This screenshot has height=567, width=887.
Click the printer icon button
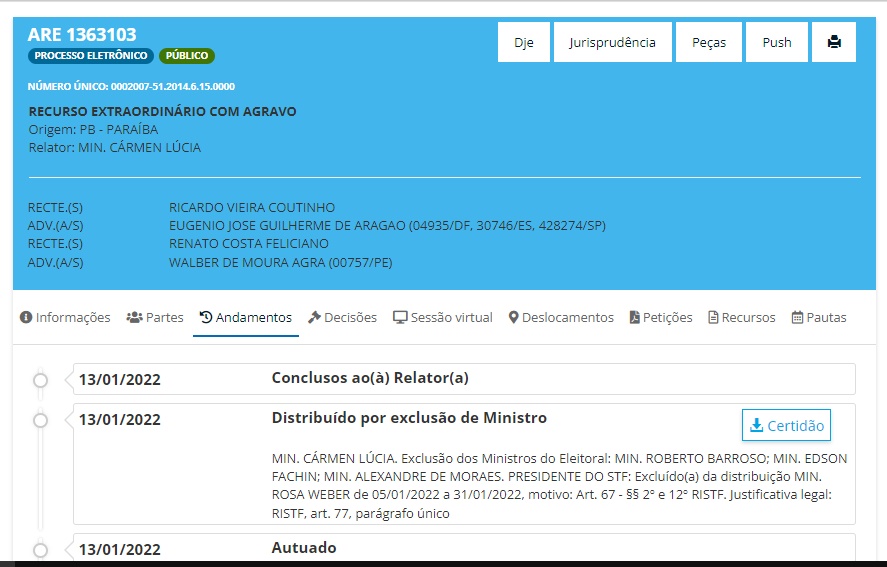tap(833, 42)
